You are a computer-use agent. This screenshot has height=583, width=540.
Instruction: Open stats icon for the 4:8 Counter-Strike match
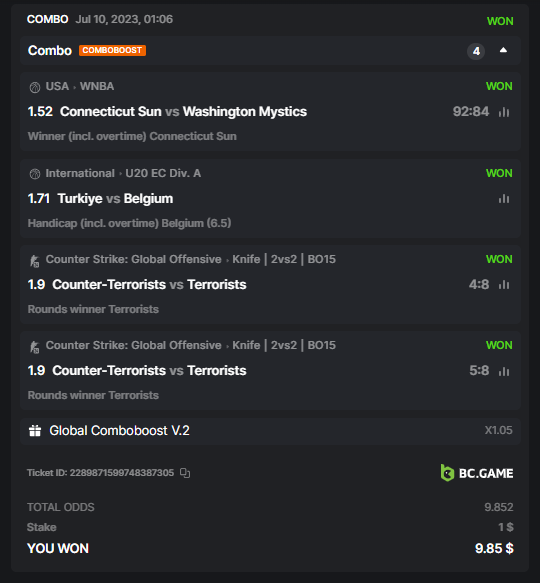point(504,285)
